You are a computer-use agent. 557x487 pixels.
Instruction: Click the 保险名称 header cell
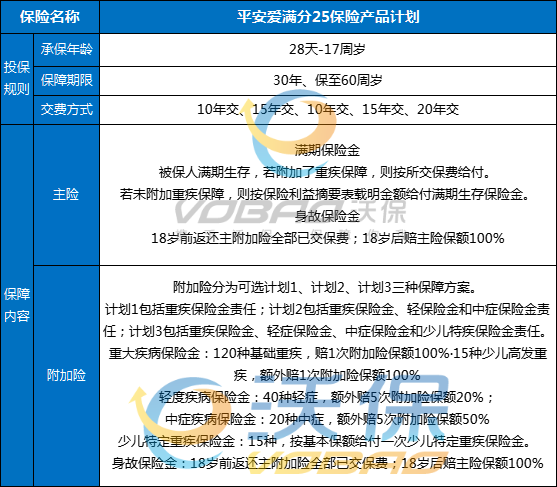(50, 17)
